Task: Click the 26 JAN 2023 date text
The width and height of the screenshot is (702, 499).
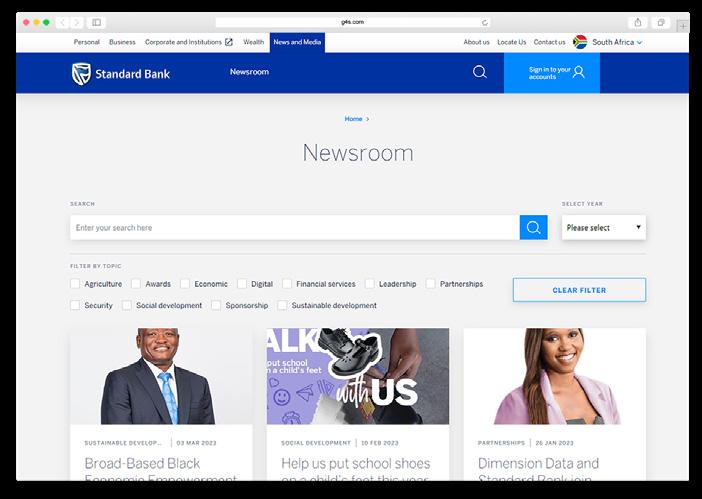Action: pos(554,443)
